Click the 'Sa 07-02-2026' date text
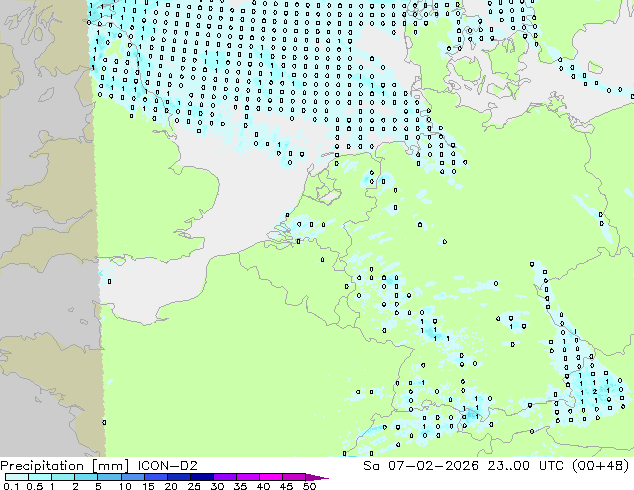634x490 pixels. click(x=421, y=466)
